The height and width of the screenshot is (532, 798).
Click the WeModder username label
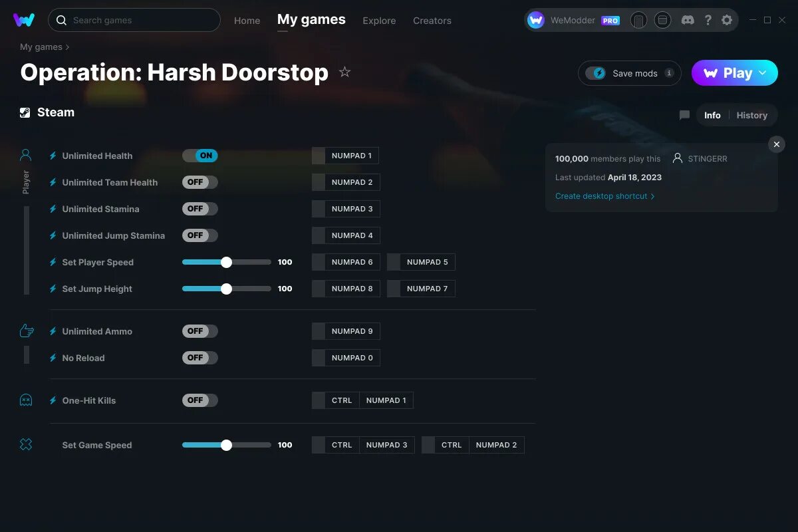pyautogui.click(x=573, y=21)
